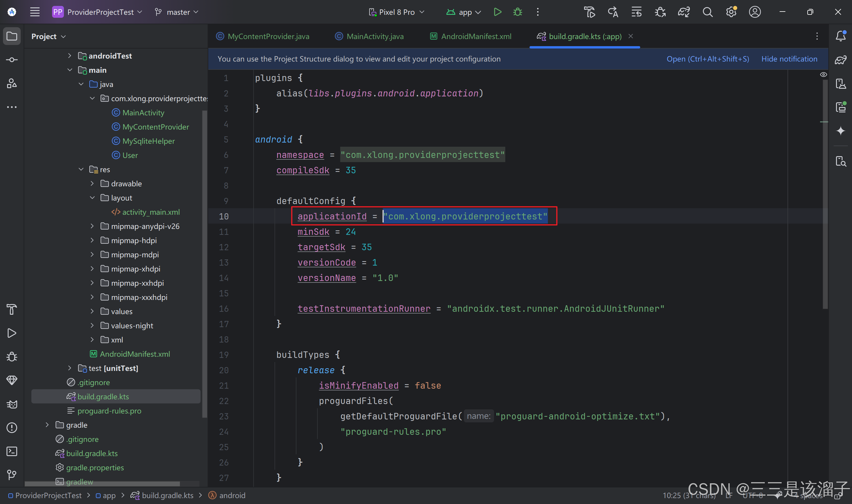Open the Debug tool window in left sidebar
This screenshot has height=504, width=852.
pyautogui.click(x=12, y=357)
